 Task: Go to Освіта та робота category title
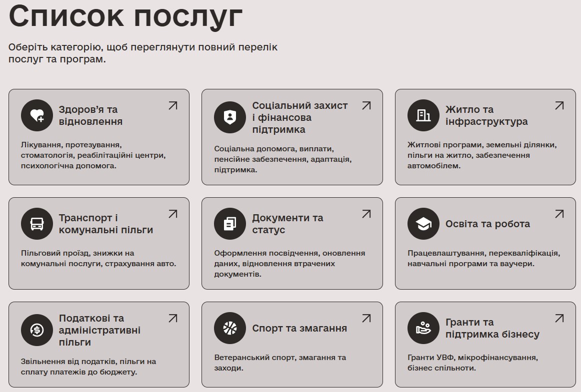tap(487, 224)
